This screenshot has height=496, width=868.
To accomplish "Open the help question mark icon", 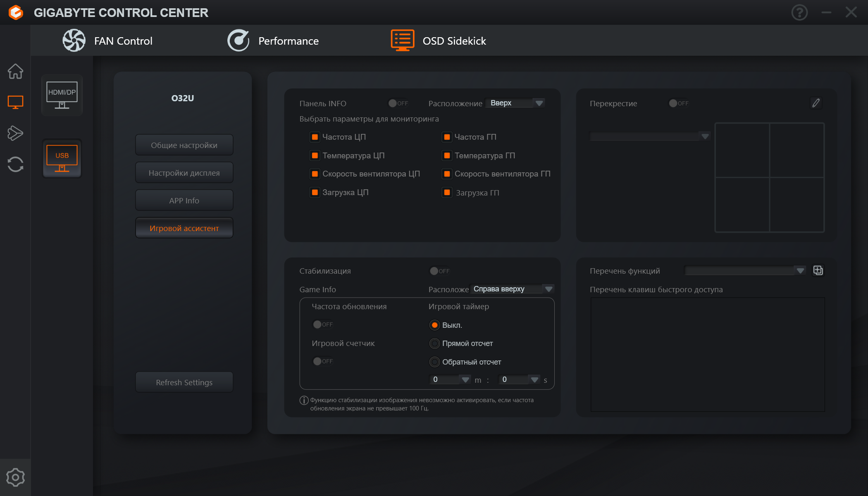I will tap(799, 12).
